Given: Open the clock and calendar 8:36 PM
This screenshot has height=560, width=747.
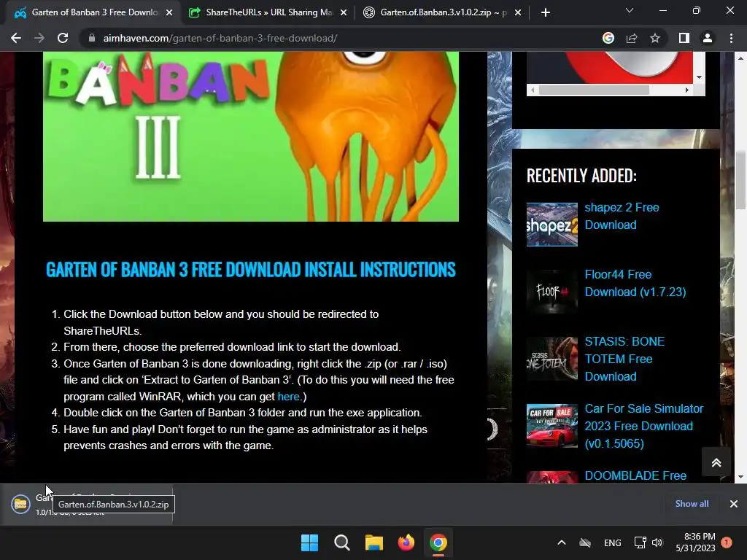Looking at the screenshot, I should click(x=695, y=542).
